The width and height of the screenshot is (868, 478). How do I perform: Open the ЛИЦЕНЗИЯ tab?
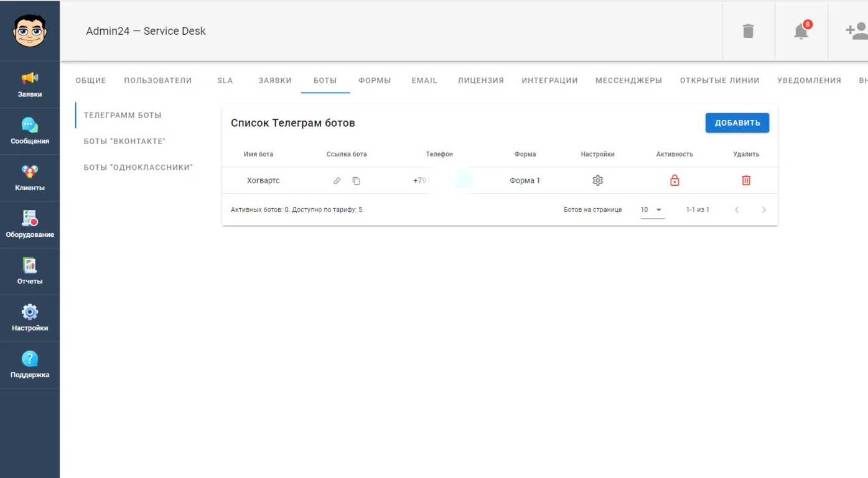click(481, 80)
